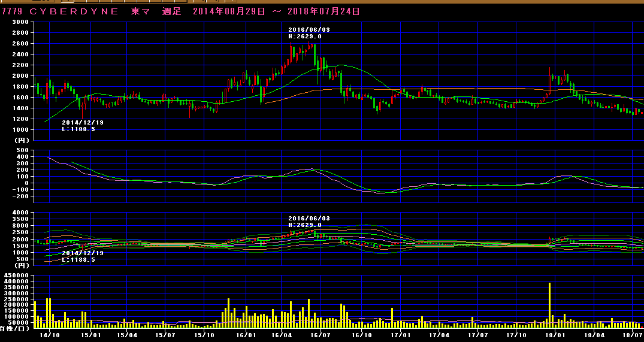
Task: Click the "4000" label on the Bollinger panel axis
Action: tap(20, 212)
